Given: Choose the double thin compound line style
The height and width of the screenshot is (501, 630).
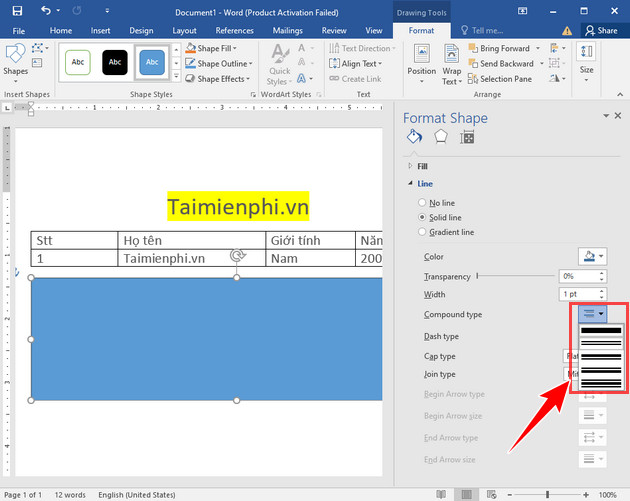Looking at the screenshot, I should click(601, 343).
